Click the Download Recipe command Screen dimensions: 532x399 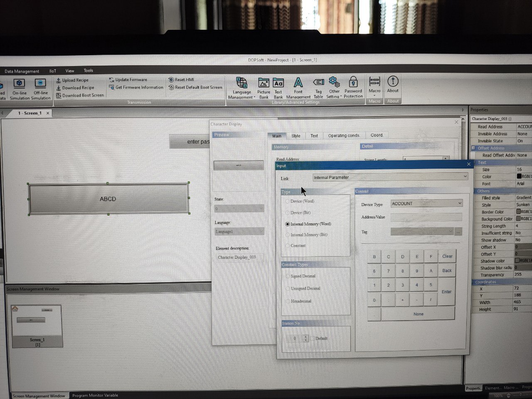pyautogui.click(x=75, y=88)
